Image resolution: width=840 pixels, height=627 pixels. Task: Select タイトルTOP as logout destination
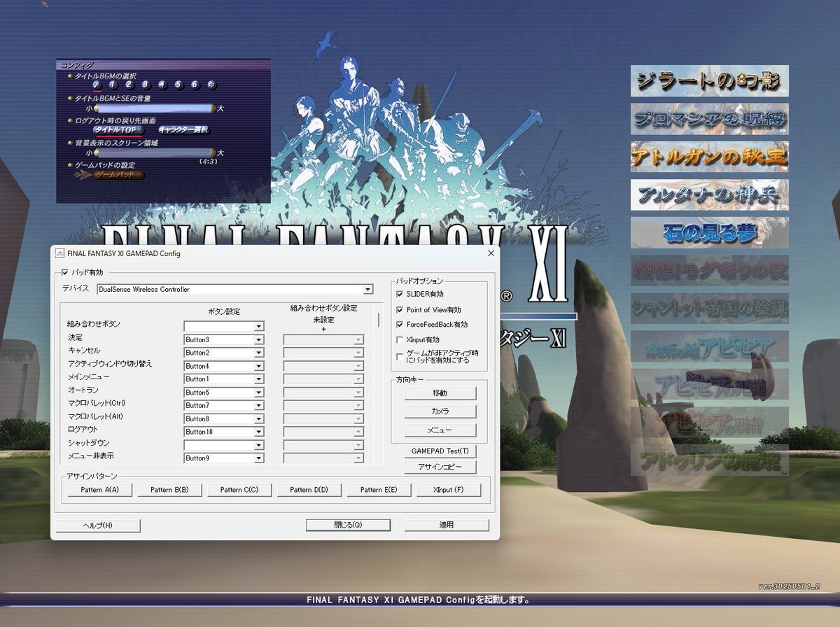pos(118,130)
